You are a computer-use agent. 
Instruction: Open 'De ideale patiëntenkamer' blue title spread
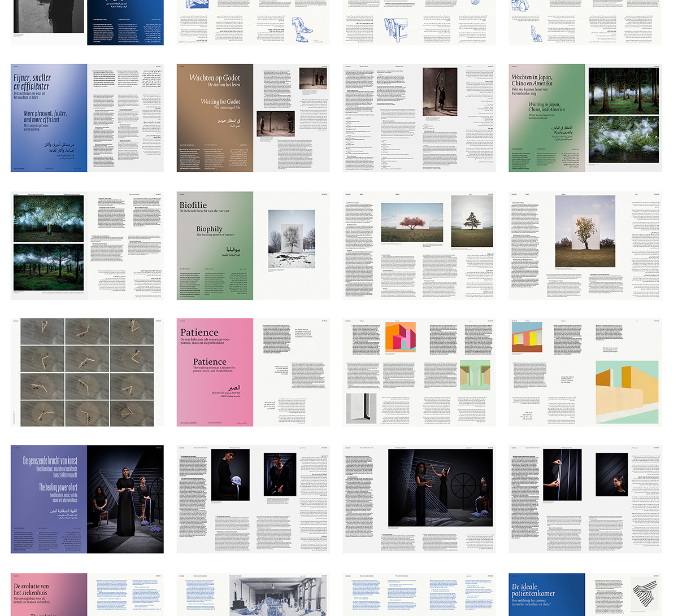tap(585, 595)
